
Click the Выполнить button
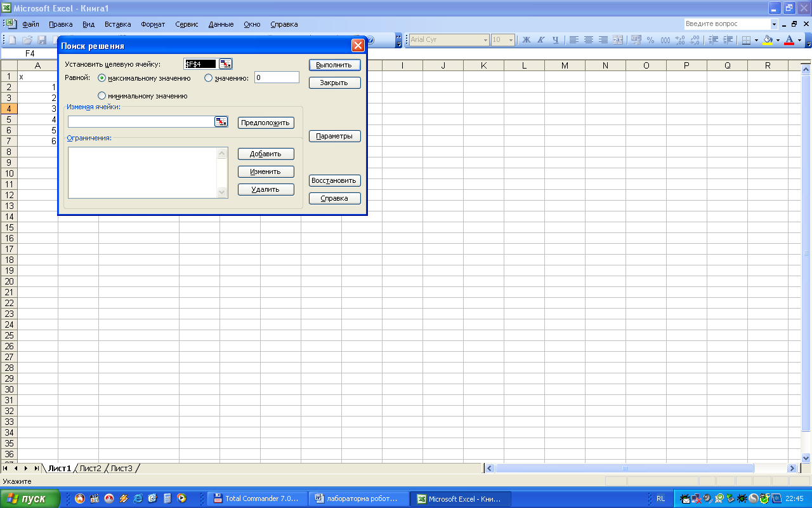(334, 65)
